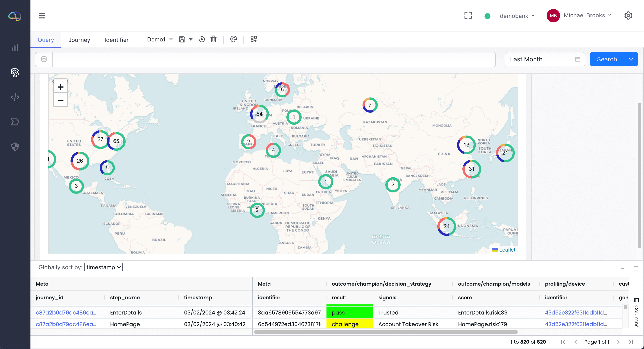Toggle the hamburger menu
Screen dimensions: 644x349
coord(42,16)
